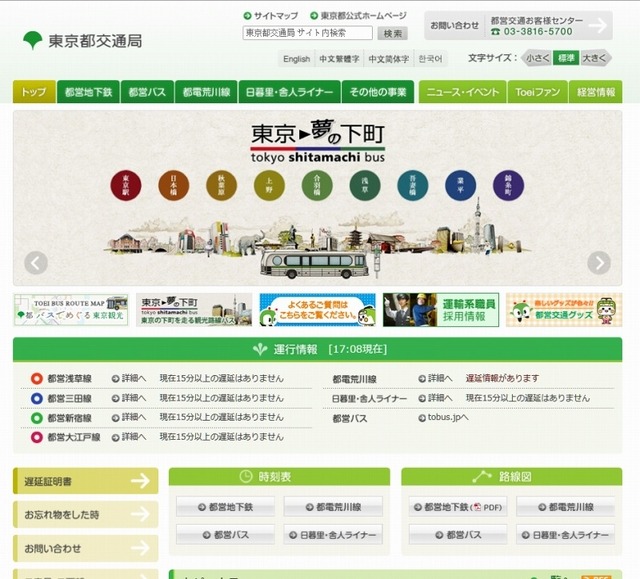Open 詳細へ for 都営浅草線
This screenshot has width=640, height=579.
coord(129,378)
